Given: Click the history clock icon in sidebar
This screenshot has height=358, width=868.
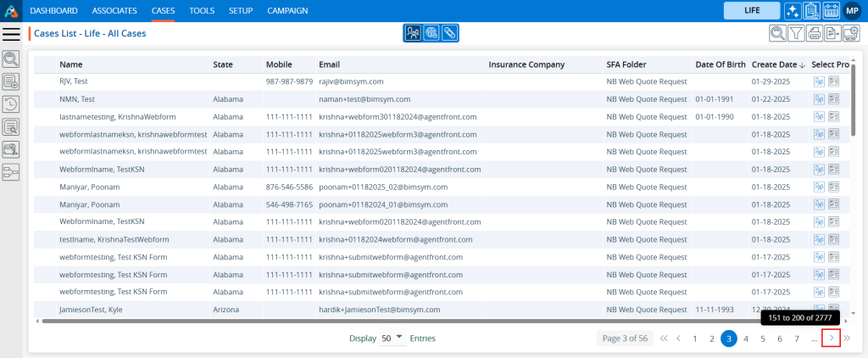Looking at the screenshot, I should click(x=11, y=104).
